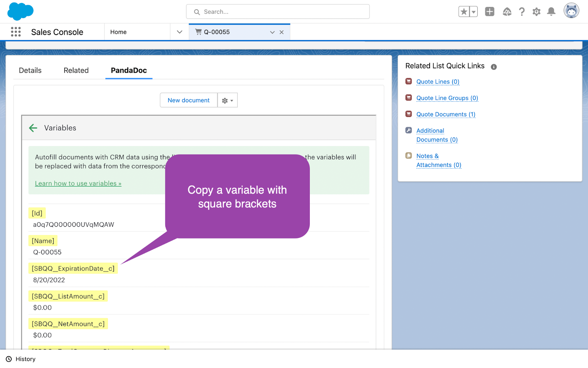The width and height of the screenshot is (588, 368).
Task: Click the [SBQQ__ExpirationDate__c] variable
Action: click(x=73, y=268)
